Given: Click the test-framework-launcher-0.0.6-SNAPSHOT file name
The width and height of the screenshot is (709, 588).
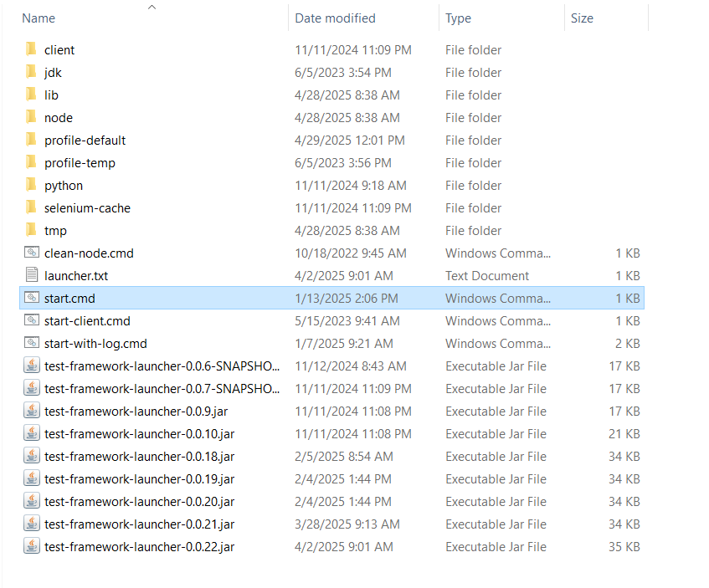Looking at the screenshot, I should tap(162, 366).
